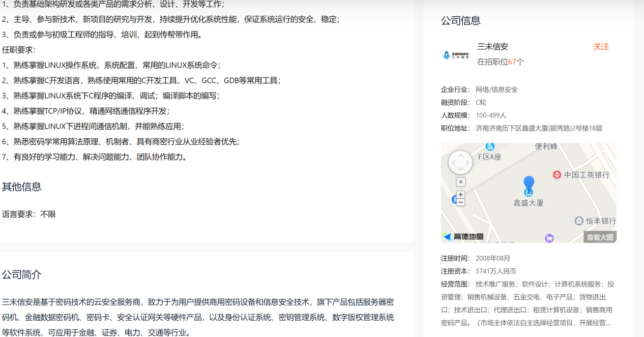Click the 中国工商银行 bank icon on map
The image size is (644, 337).
tap(557, 175)
